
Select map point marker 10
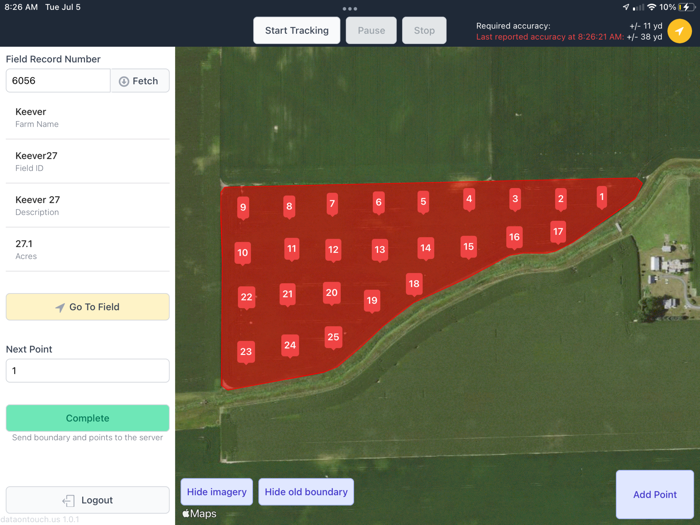pyautogui.click(x=242, y=254)
